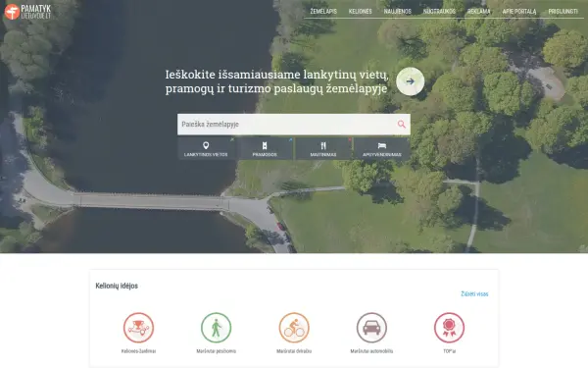Image resolution: width=588 pixels, height=368 pixels.
Task: Select the Apgyvendinimas category button
Action: click(x=382, y=148)
